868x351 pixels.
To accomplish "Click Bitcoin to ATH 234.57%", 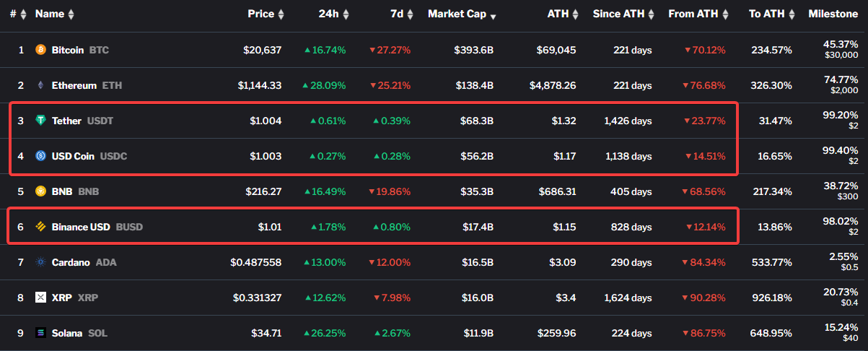I will point(771,50).
